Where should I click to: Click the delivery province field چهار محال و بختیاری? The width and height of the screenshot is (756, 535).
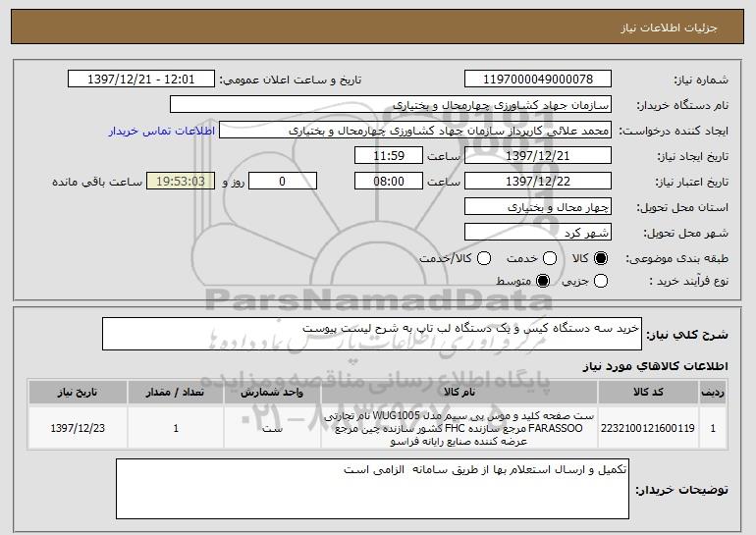[x=538, y=207]
